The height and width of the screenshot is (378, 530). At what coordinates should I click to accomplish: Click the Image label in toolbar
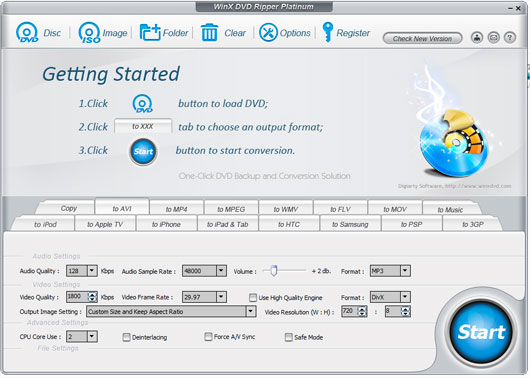(x=115, y=33)
